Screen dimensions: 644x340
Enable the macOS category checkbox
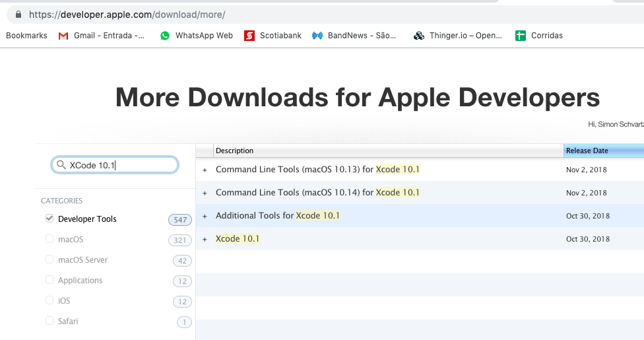[x=49, y=239]
